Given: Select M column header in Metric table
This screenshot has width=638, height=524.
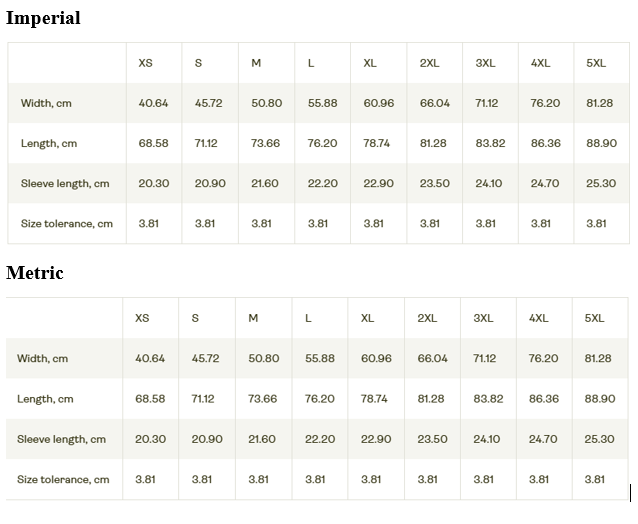Looking at the screenshot, I should click(x=253, y=318).
